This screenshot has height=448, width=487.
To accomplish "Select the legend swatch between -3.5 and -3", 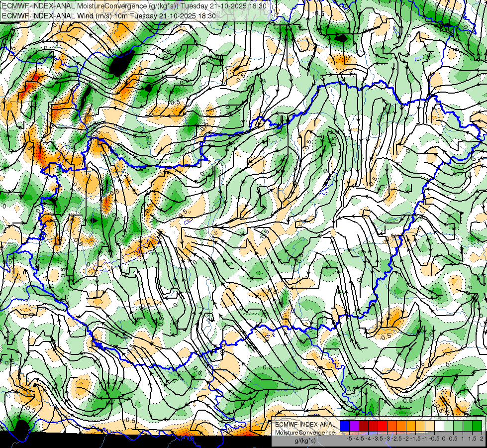I will pyautogui.click(x=383, y=426).
